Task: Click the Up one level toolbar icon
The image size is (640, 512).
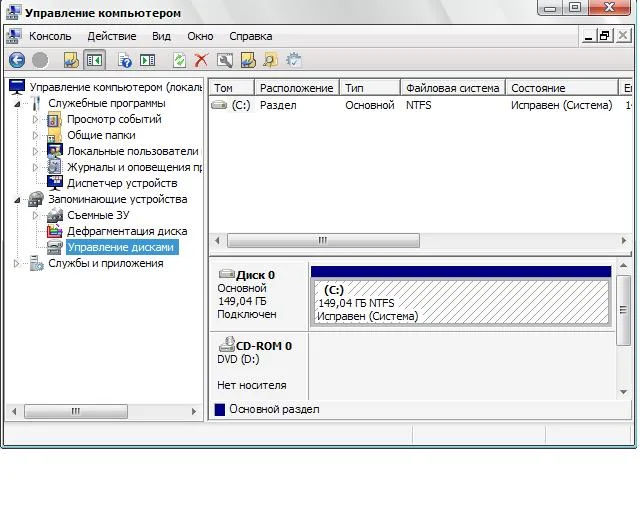Action: (x=71, y=60)
